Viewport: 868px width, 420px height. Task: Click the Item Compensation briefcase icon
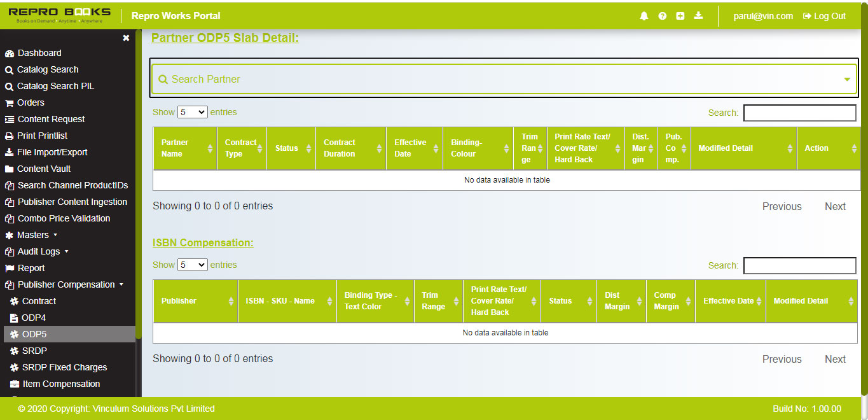pos(15,384)
